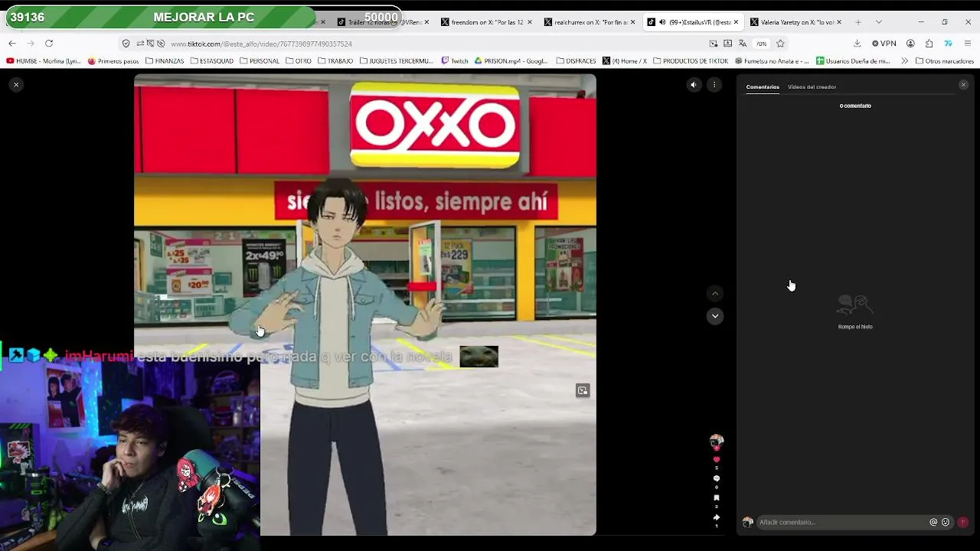Switch to the Comentarios tab
980x551 pixels.
[763, 87]
